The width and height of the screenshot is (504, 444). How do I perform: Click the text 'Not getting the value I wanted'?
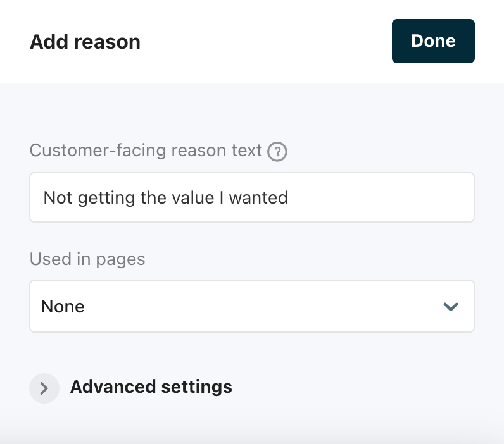[165, 198]
